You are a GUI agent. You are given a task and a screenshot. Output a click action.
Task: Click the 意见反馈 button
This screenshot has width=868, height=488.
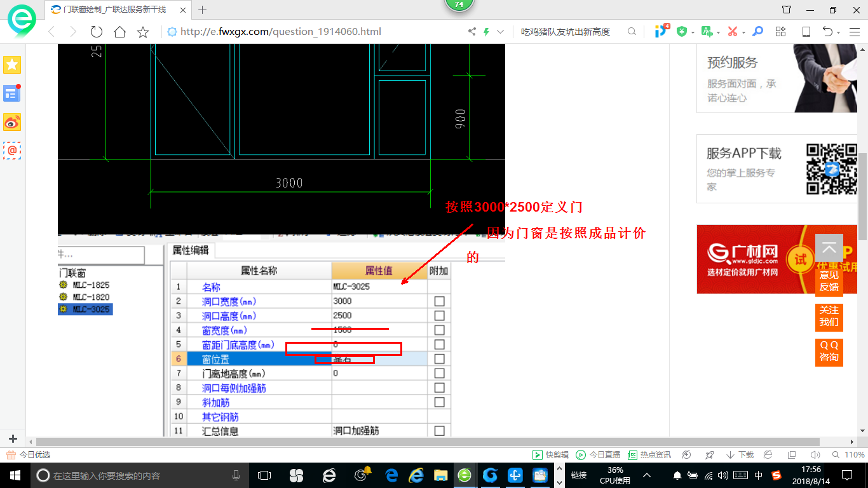[x=829, y=281]
